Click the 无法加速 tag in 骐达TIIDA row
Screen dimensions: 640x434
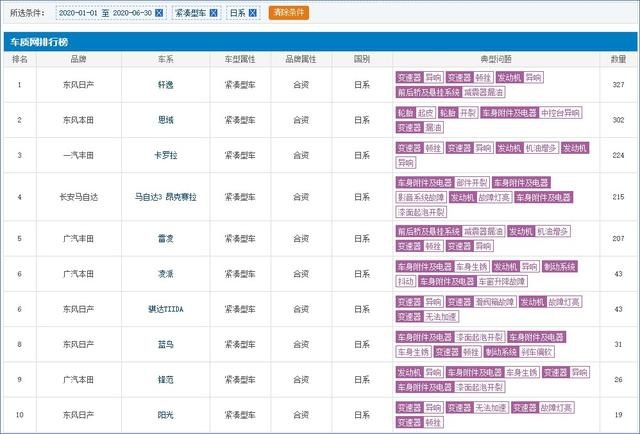440,317
